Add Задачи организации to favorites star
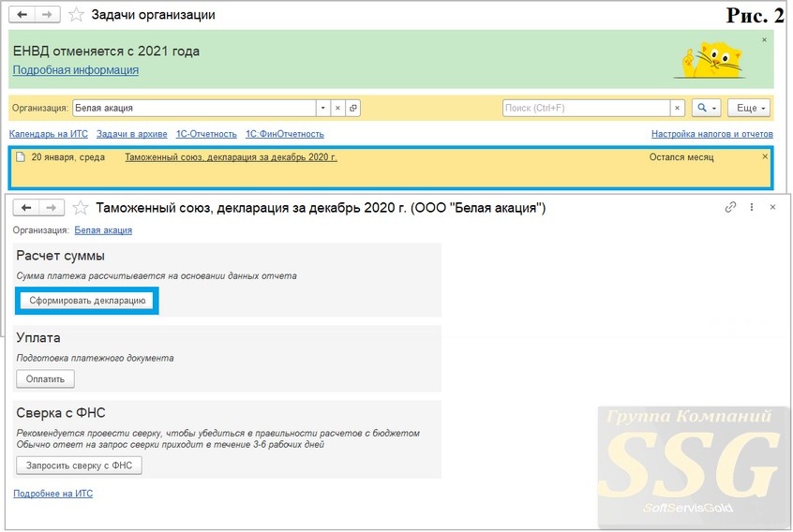This screenshot has height=532, width=793. (x=76, y=15)
